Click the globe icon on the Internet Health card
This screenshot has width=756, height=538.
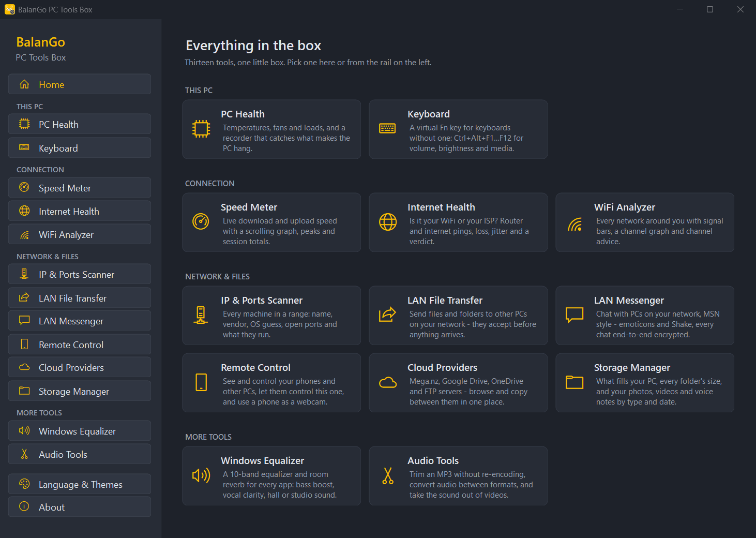click(x=388, y=222)
